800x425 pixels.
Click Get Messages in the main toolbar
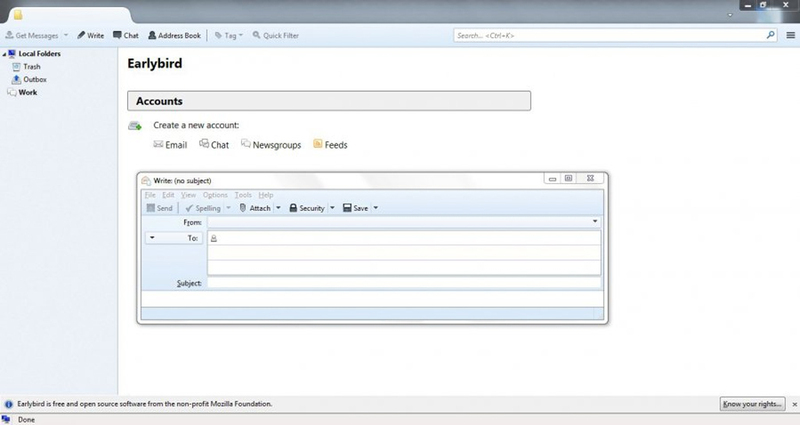32,35
